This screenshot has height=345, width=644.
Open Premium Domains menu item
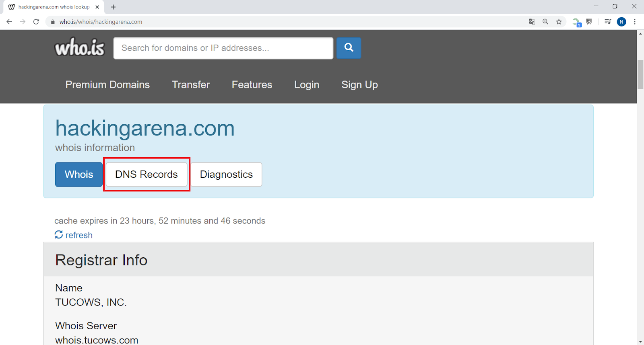(x=107, y=84)
